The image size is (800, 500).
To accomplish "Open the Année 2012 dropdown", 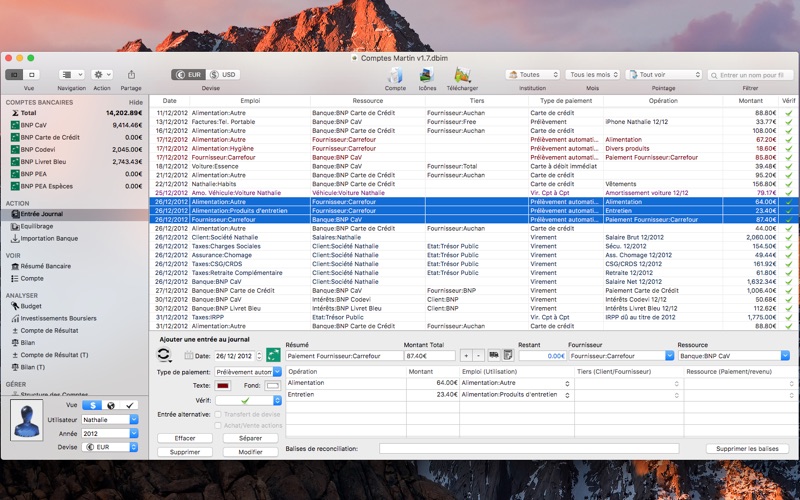I will tap(110, 433).
